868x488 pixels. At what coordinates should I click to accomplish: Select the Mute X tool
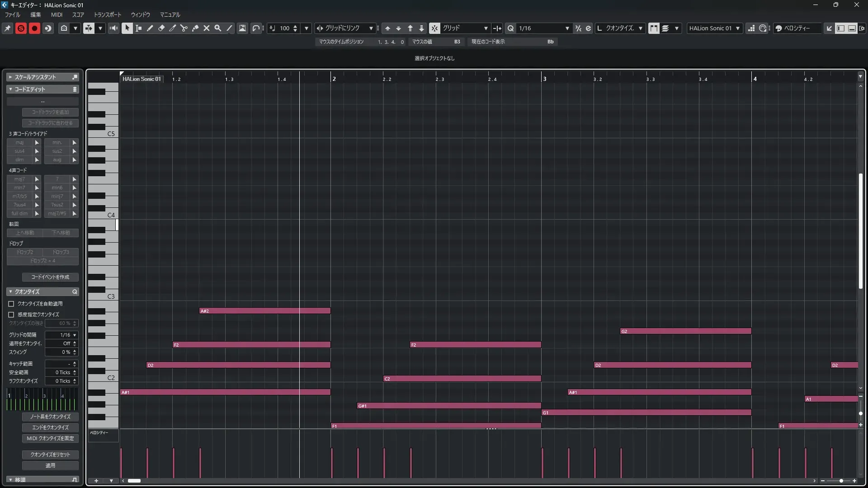coord(207,28)
